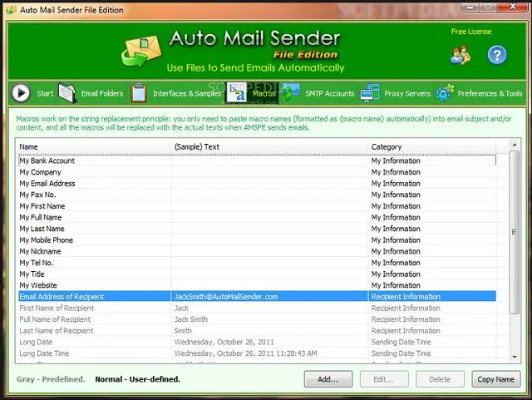This screenshot has width=532, height=400.
Task: Click the highlighted Recipient Information category cell
Action: coord(432,296)
